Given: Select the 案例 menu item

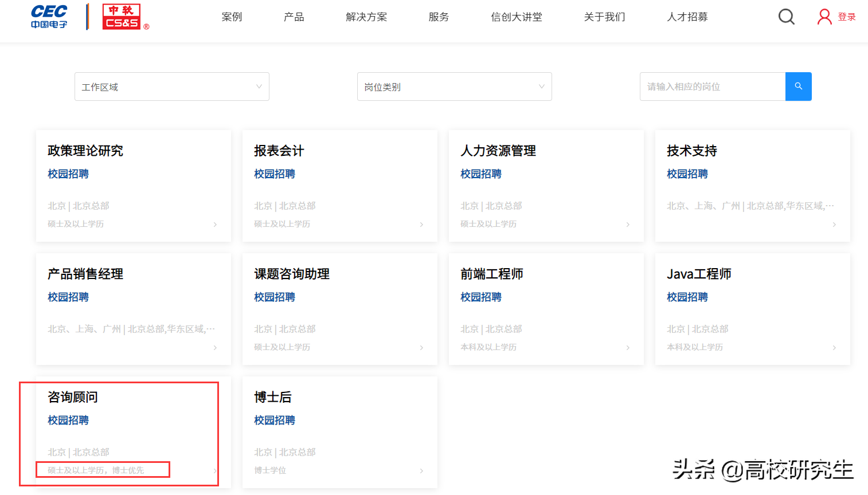Looking at the screenshot, I should [x=232, y=17].
